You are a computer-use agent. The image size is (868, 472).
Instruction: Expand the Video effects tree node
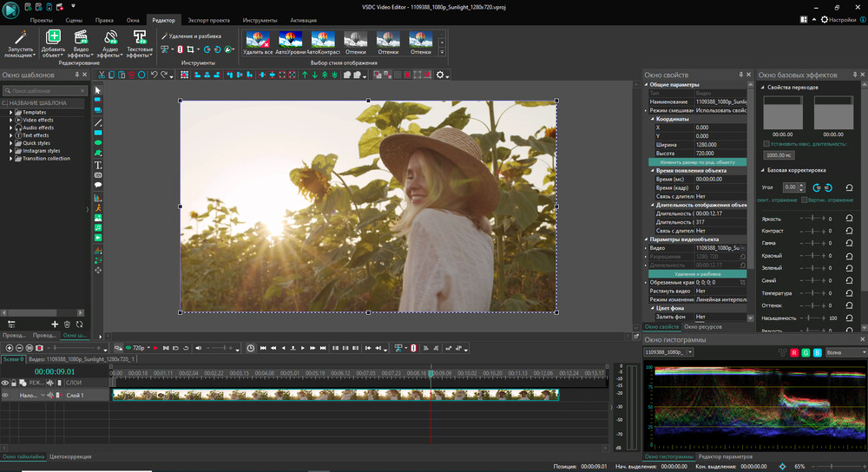pos(10,120)
